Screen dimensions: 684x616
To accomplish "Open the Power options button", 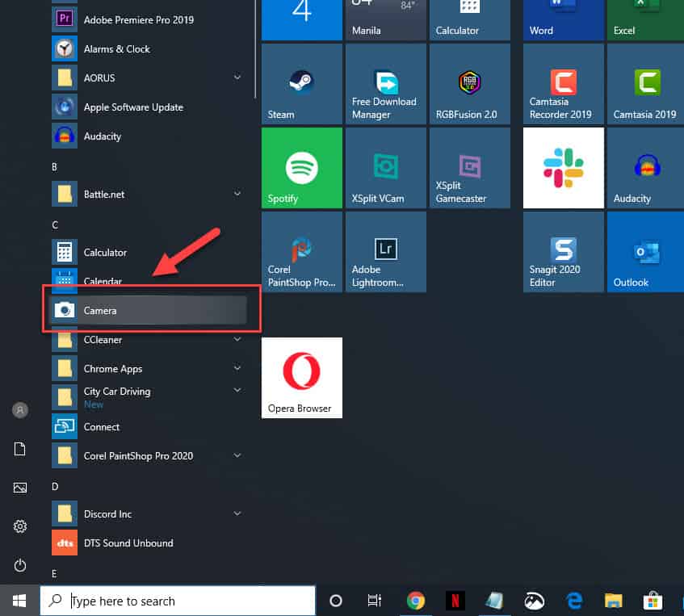I will [20, 565].
